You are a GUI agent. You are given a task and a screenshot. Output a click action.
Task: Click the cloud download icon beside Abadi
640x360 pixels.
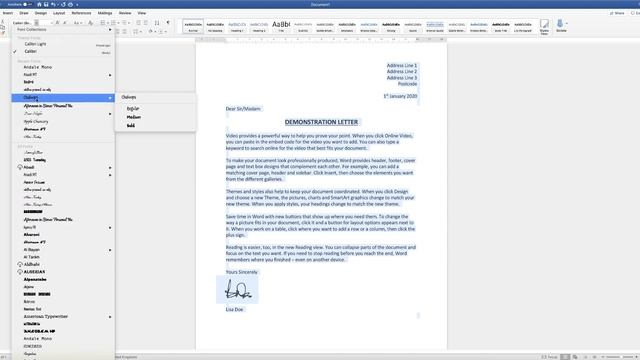[x=20, y=167]
